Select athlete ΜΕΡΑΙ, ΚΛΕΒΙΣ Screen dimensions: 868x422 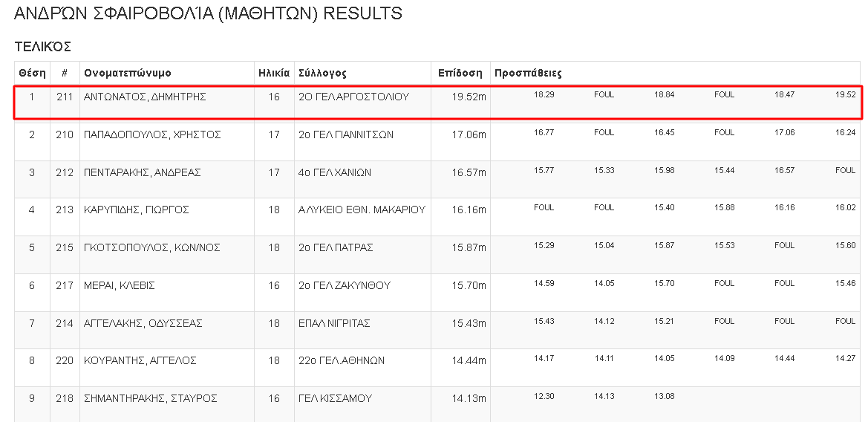click(119, 285)
